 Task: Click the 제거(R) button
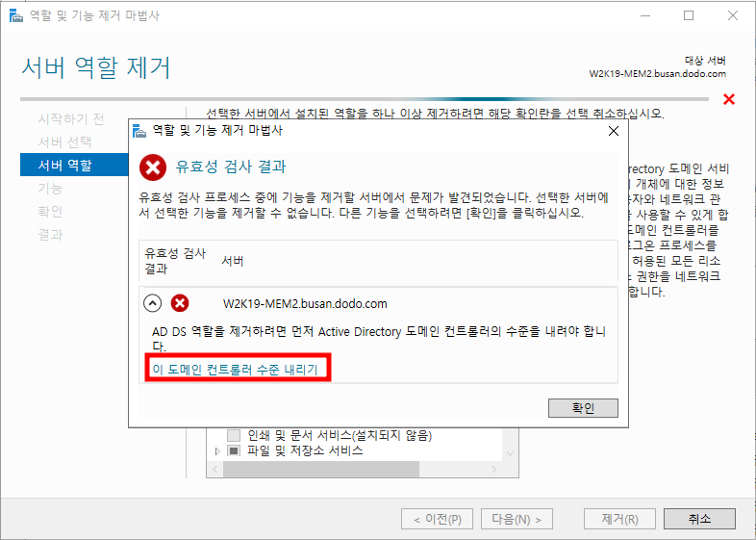[619, 519]
